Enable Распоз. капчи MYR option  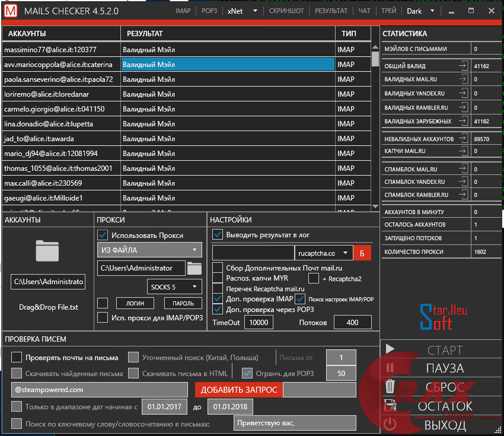[x=217, y=278]
